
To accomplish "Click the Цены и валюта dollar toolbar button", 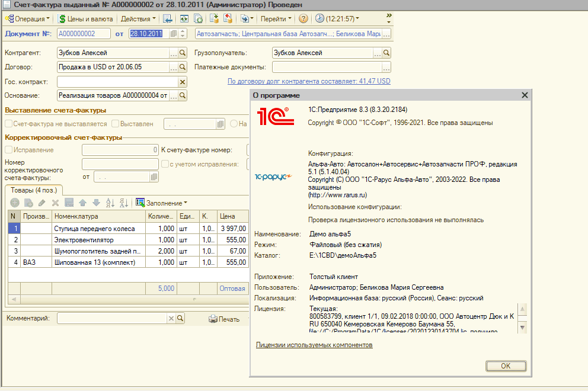I will [86, 19].
